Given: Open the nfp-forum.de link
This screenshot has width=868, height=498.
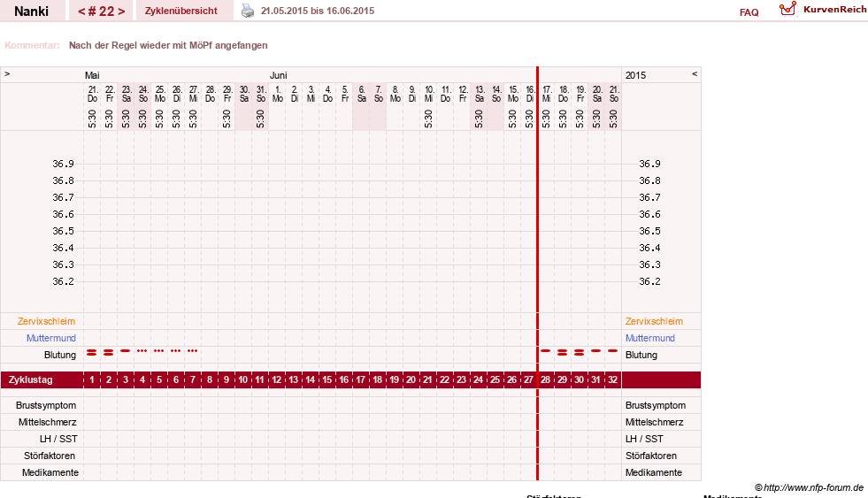Looking at the screenshot, I should (809, 487).
